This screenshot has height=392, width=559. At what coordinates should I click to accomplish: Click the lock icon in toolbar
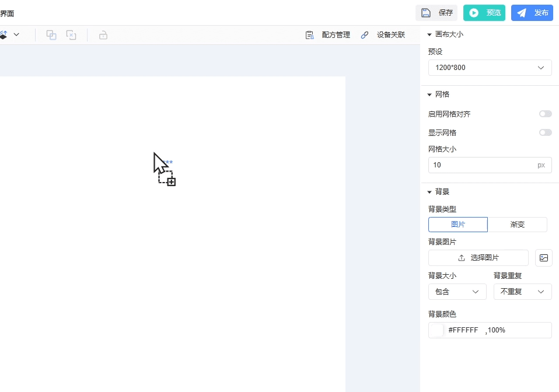(103, 35)
